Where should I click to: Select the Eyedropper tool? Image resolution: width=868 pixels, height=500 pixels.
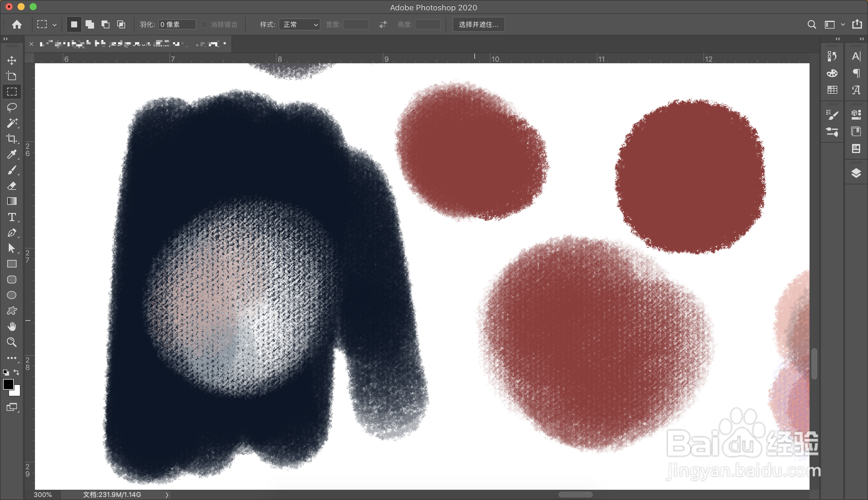(12, 154)
